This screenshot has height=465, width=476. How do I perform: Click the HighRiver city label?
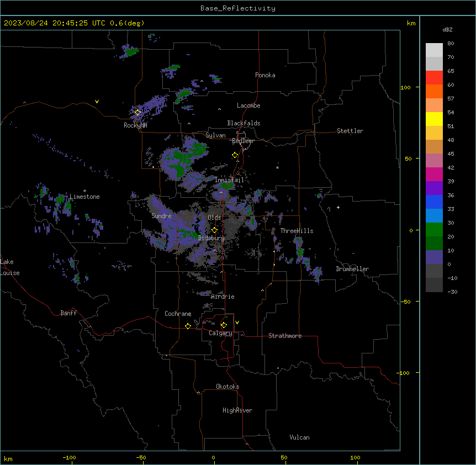tap(237, 410)
